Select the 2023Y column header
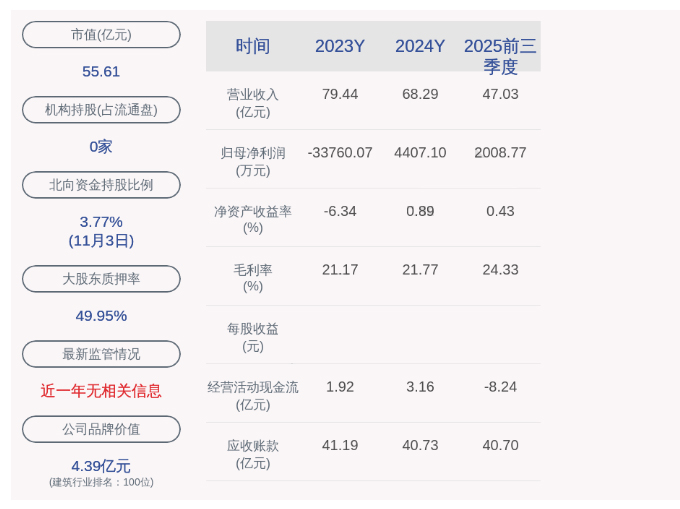 pyautogui.click(x=340, y=46)
